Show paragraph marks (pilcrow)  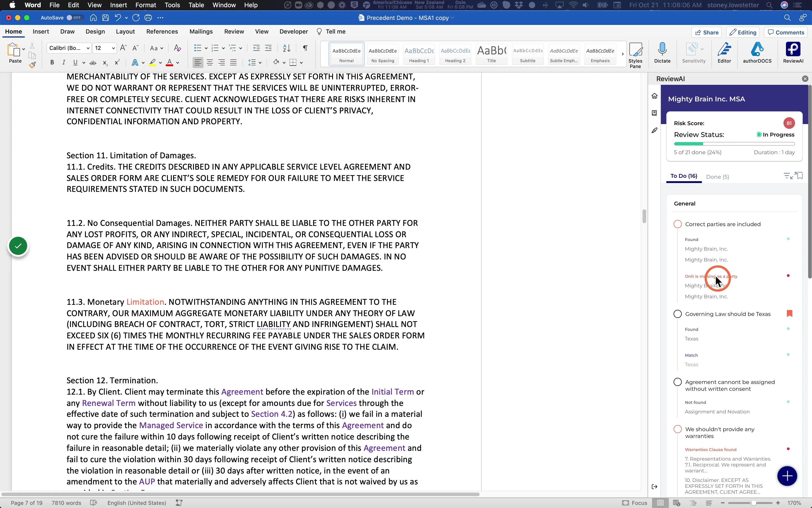305,48
